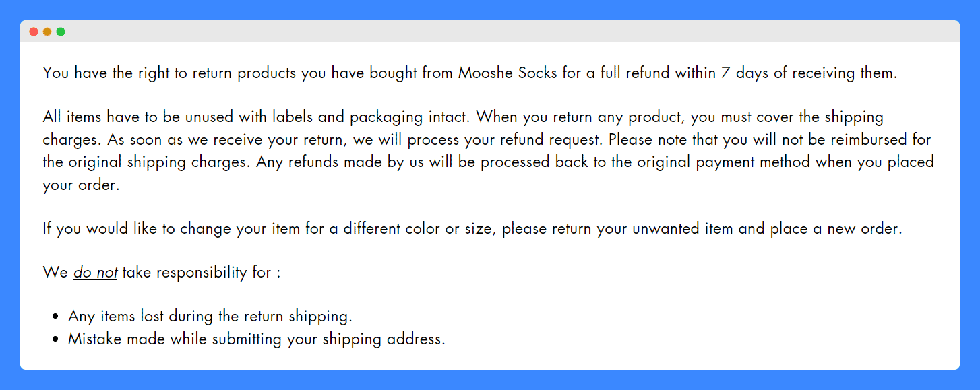The height and width of the screenshot is (390, 980).
Task: Click the orange minimize window dot
Action: 47,32
